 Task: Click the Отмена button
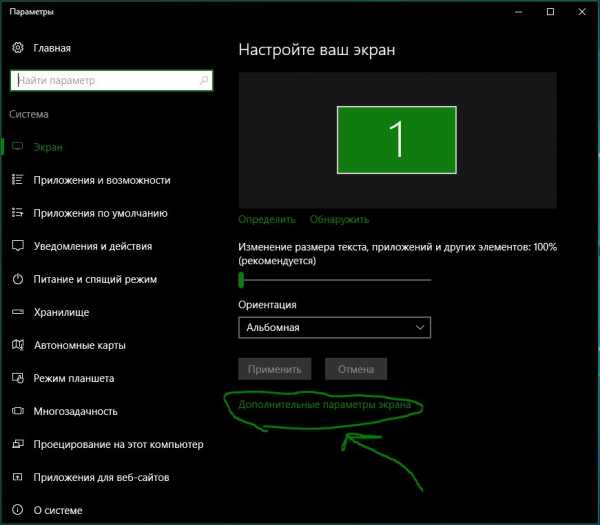coord(355,369)
